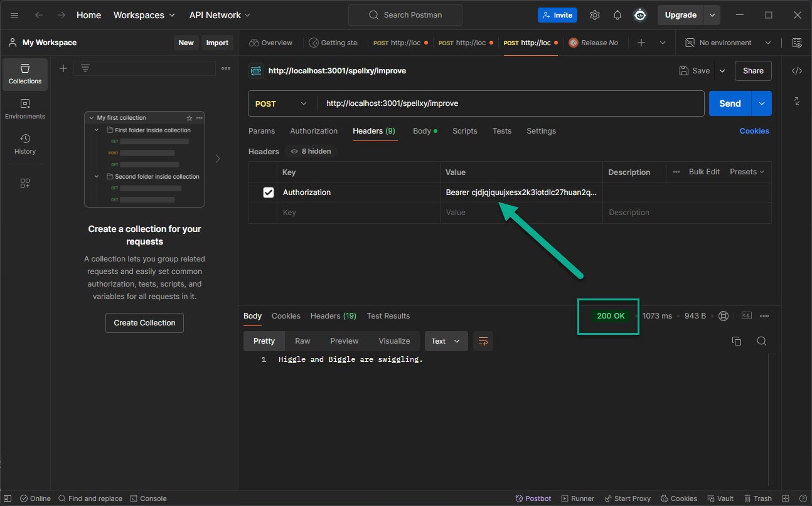812x506 pixels.
Task: Click Bulk Edit in headers table
Action: point(704,172)
